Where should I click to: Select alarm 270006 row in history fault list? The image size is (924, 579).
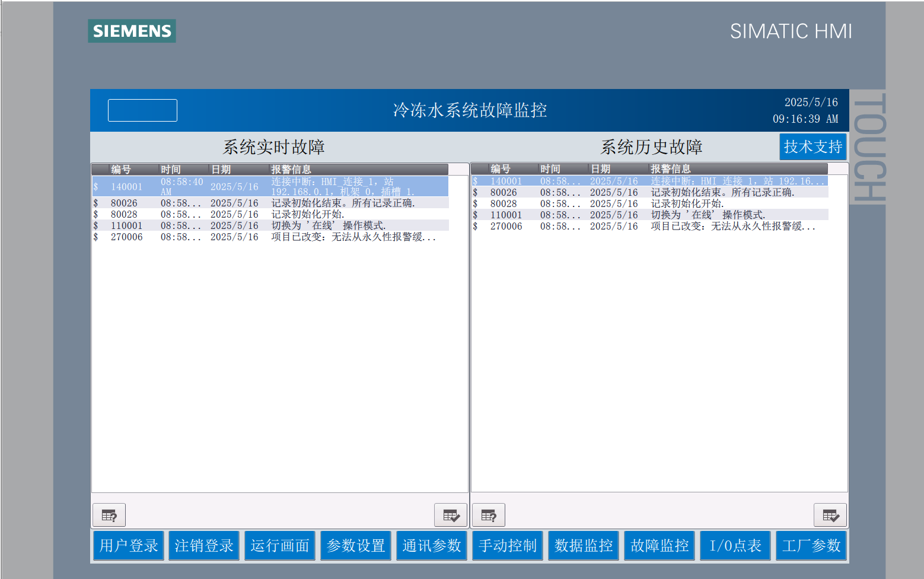[x=649, y=226]
